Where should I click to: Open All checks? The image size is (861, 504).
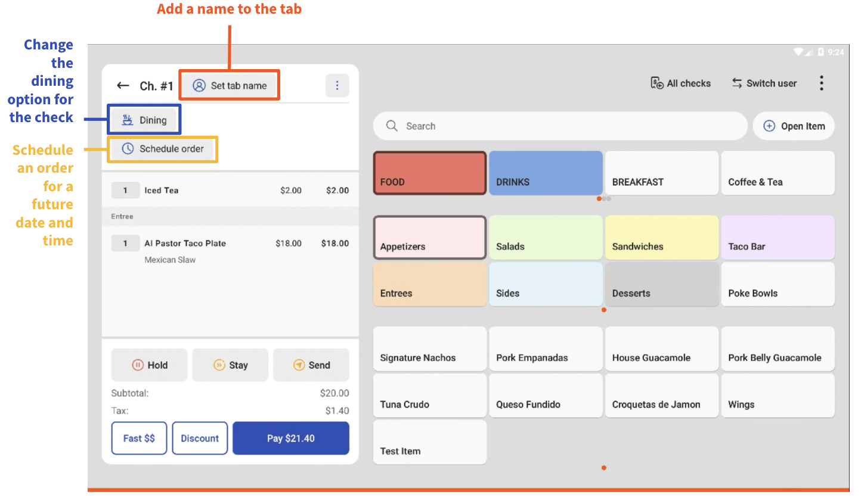coord(680,83)
